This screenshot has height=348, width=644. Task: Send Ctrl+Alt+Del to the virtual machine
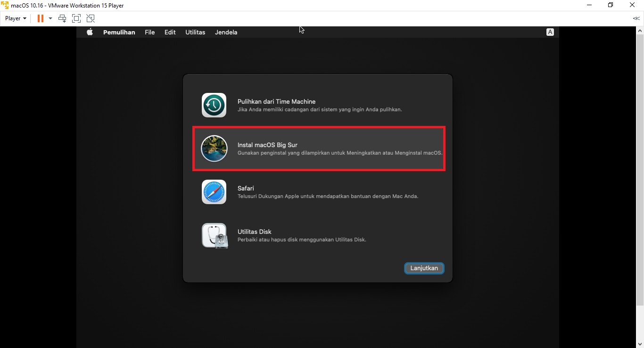(x=62, y=18)
